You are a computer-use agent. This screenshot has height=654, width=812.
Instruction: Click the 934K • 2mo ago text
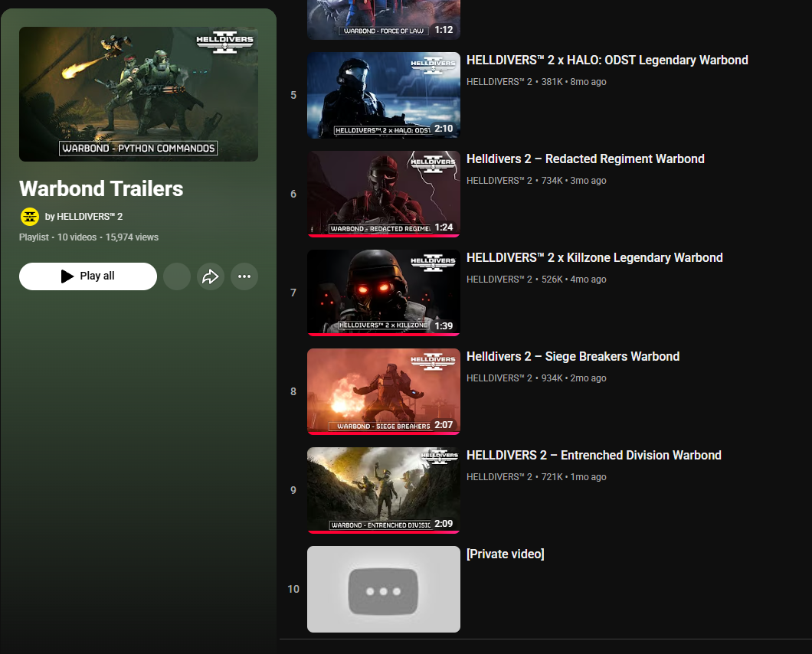(574, 378)
